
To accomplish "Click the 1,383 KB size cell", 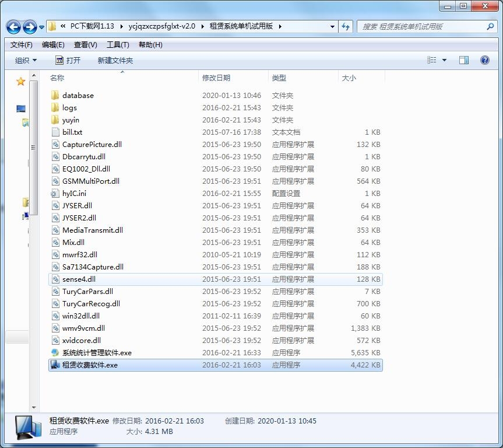I will tap(365, 328).
